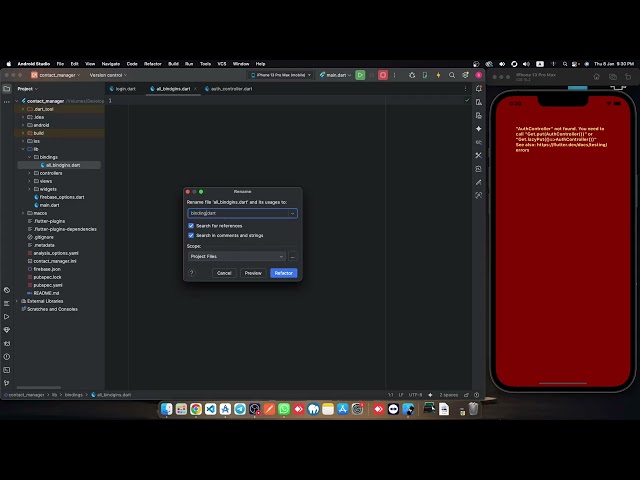Open rename history dropdown arrow in name field

pos(292,213)
